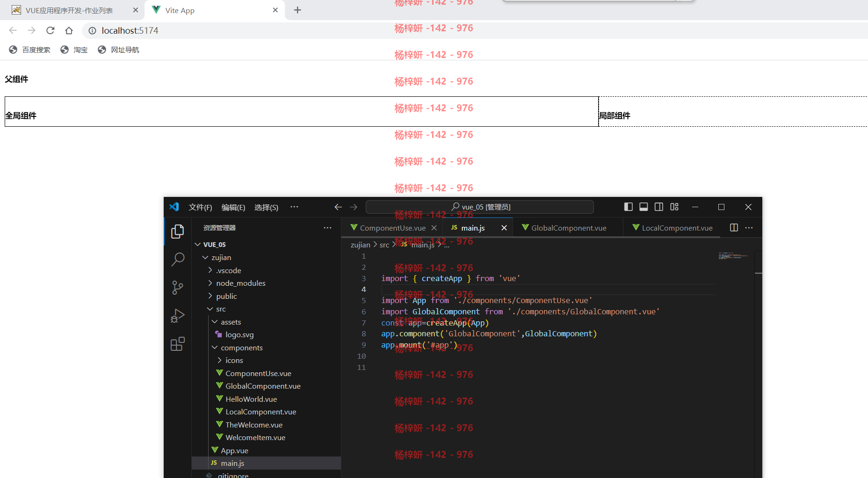Open the VS Code Explorer view
The height and width of the screenshot is (478, 868).
coord(178,232)
